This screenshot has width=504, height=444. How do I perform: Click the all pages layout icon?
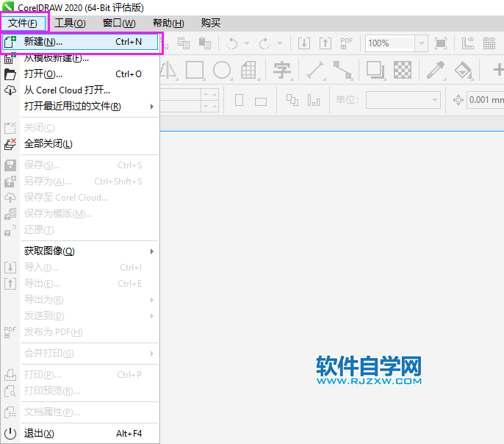pyautogui.click(x=292, y=100)
